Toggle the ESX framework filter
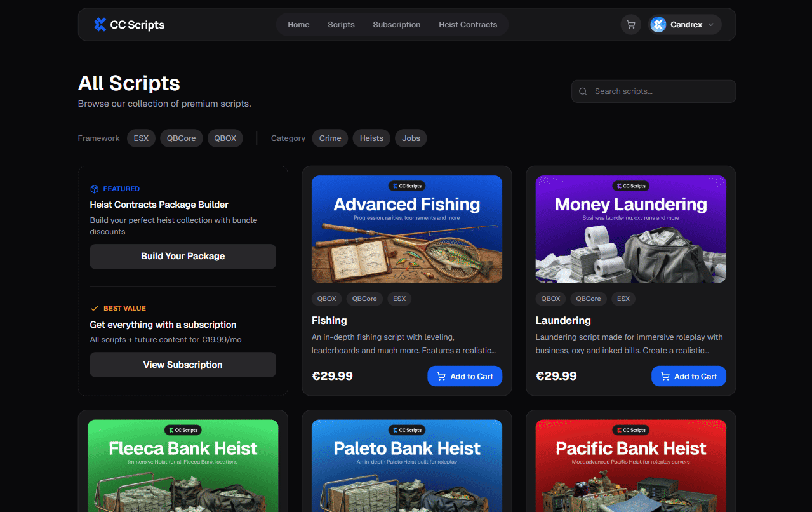This screenshot has width=812, height=512. click(141, 138)
